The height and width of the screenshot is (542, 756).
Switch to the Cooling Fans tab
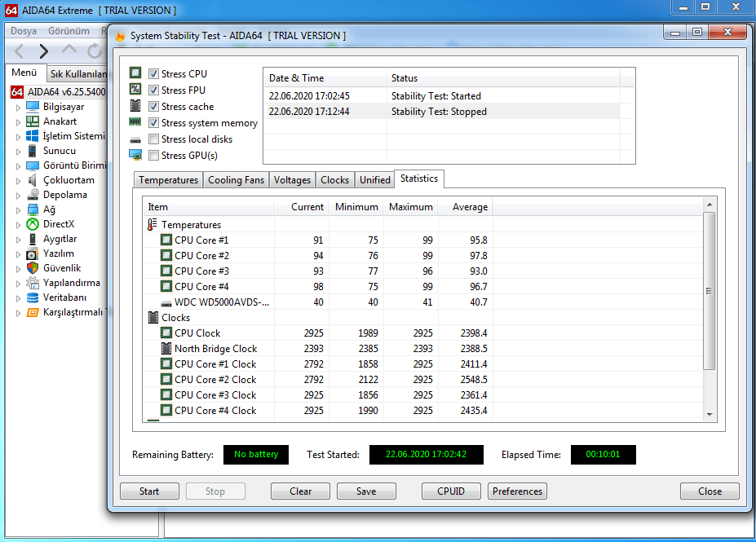[x=236, y=179]
